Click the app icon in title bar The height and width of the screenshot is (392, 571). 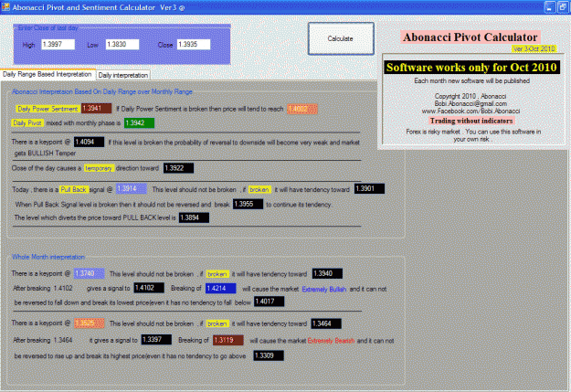coord(5,7)
